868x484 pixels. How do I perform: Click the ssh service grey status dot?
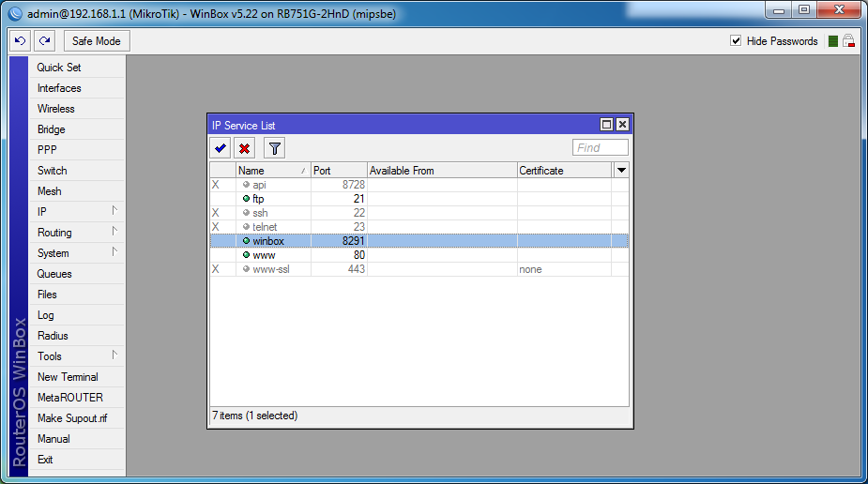point(247,212)
